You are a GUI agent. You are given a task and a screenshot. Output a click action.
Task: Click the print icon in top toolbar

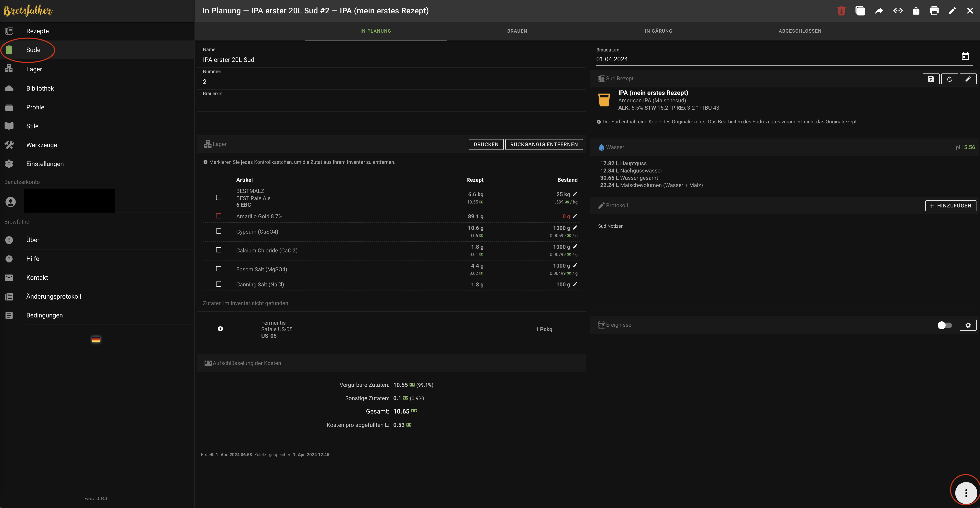point(934,11)
